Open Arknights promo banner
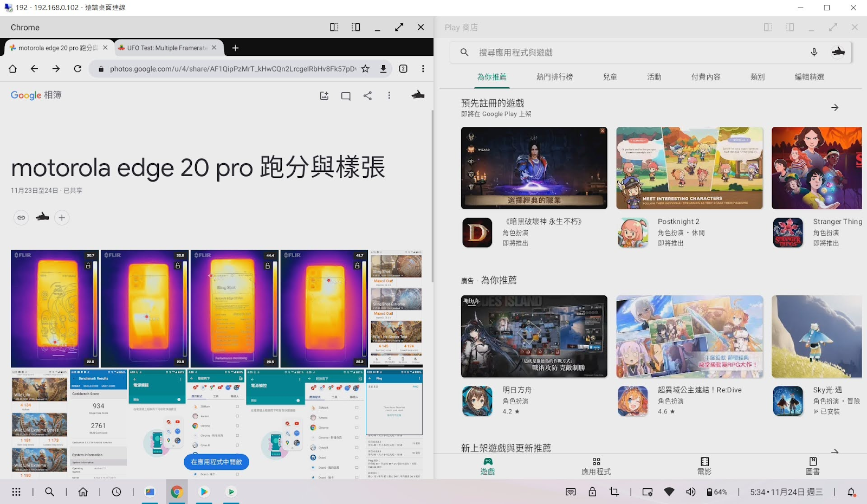 coord(534,337)
